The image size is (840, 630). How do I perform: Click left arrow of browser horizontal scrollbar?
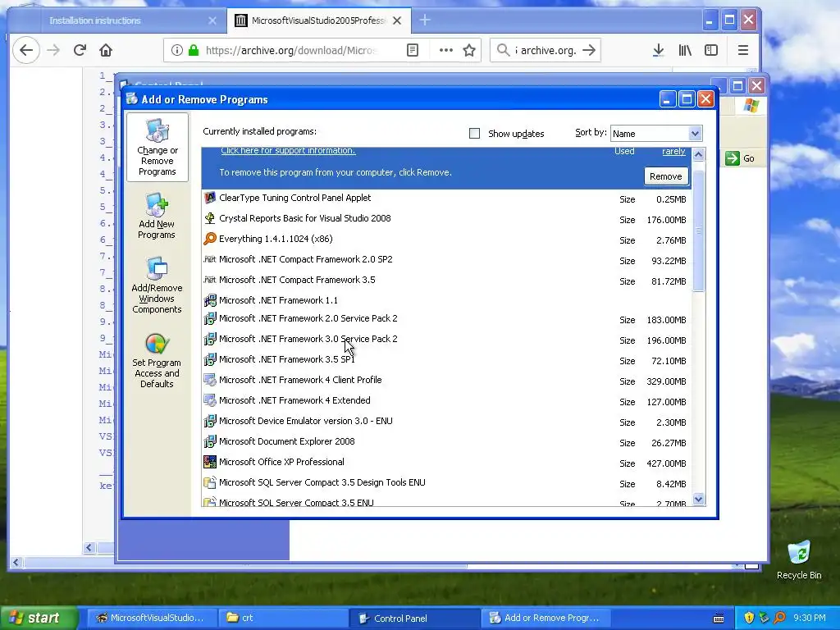pos(16,562)
